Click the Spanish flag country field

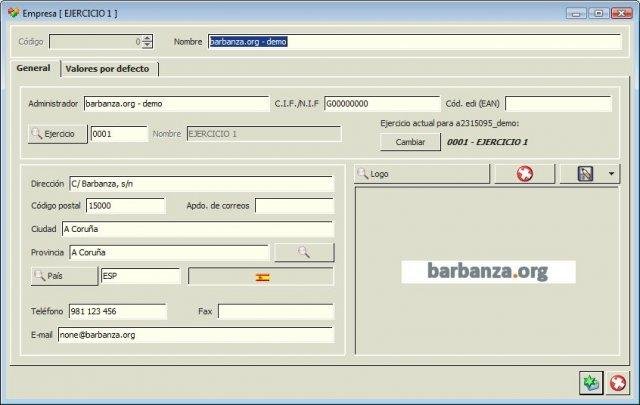(x=260, y=277)
